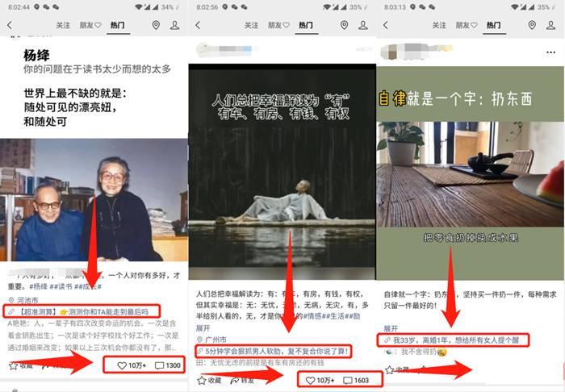The image size is (565, 392).
Task: Expand the 广州市 post caption with 展开
Action: (x=203, y=328)
